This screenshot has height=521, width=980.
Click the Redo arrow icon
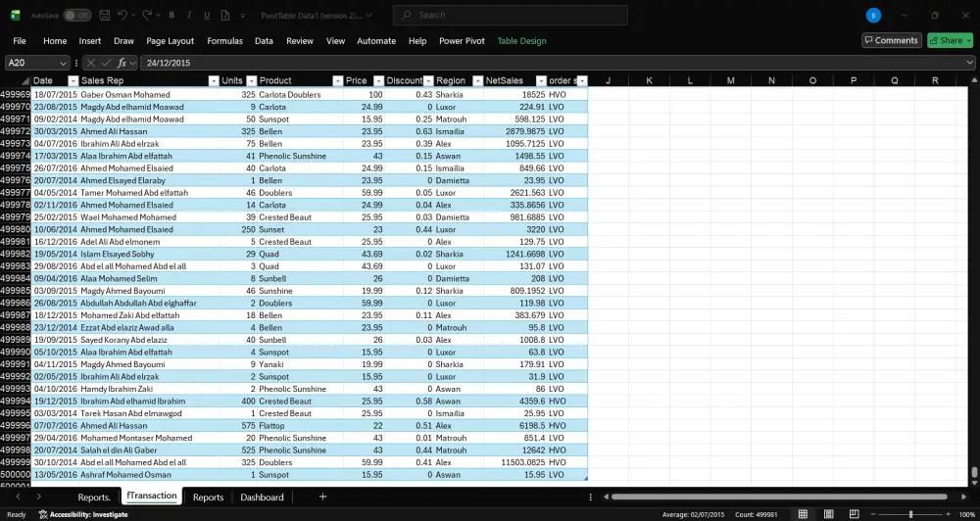click(147, 15)
